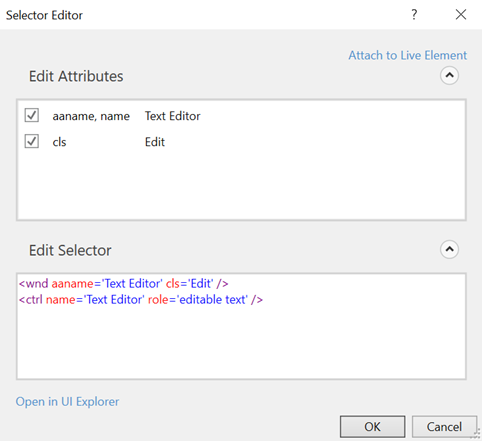This screenshot has height=441, width=482.
Task: Collapse the Edit Selector section
Action: tap(449, 249)
